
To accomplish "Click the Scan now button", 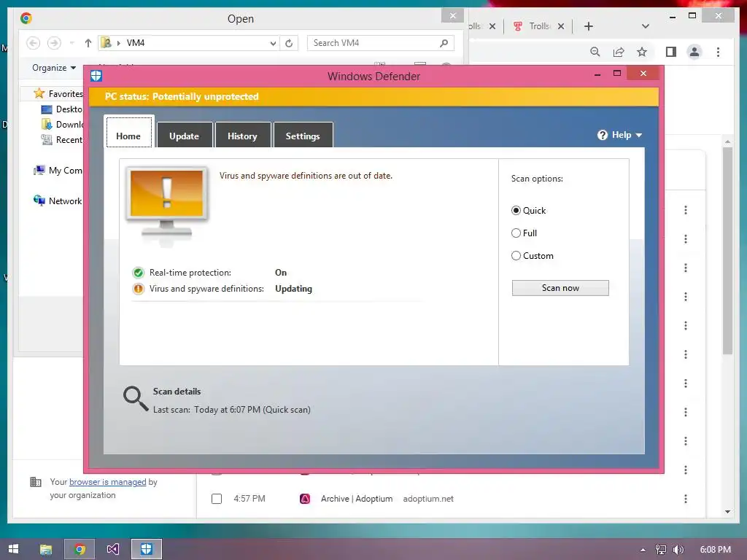I will pos(560,287).
